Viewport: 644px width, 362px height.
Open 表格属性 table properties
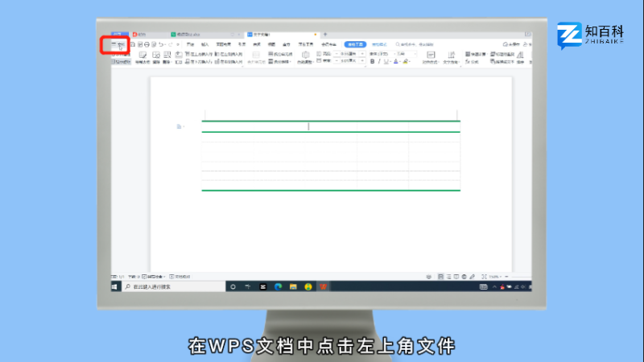122,55
